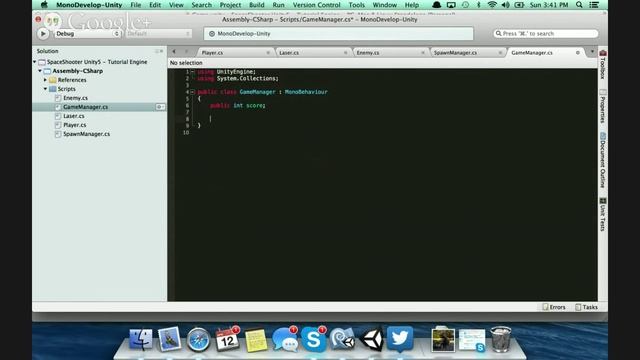Open the Errors pad

[x=554, y=307]
